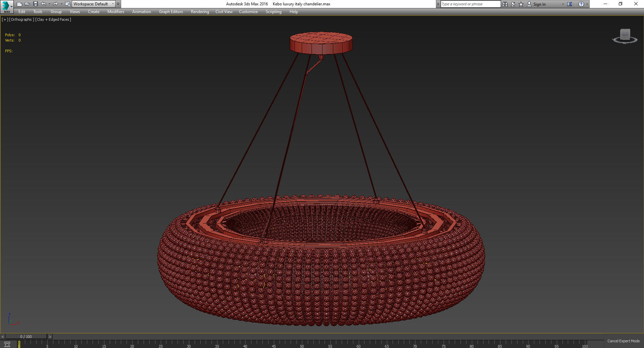This screenshot has height=348, width=644.
Task: Click frame 25 on the timeline track
Action: 160,344
